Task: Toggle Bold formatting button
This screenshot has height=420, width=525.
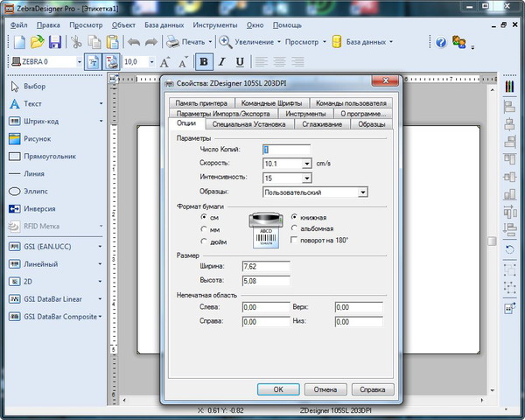Action: [204, 62]
